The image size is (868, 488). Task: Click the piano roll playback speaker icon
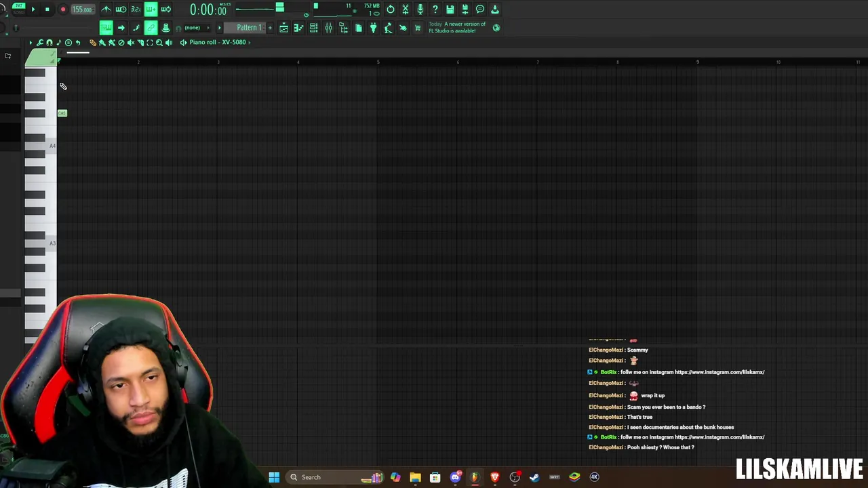tap(169, 43)
